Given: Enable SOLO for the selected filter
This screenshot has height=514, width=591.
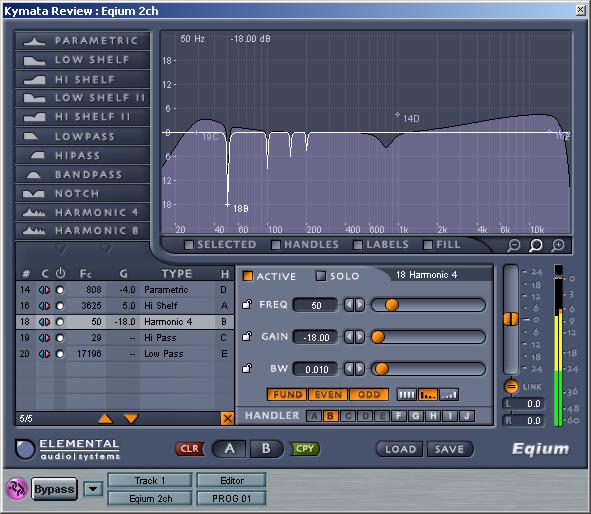Looking at the screenshot, I should [x=321, y=276].
